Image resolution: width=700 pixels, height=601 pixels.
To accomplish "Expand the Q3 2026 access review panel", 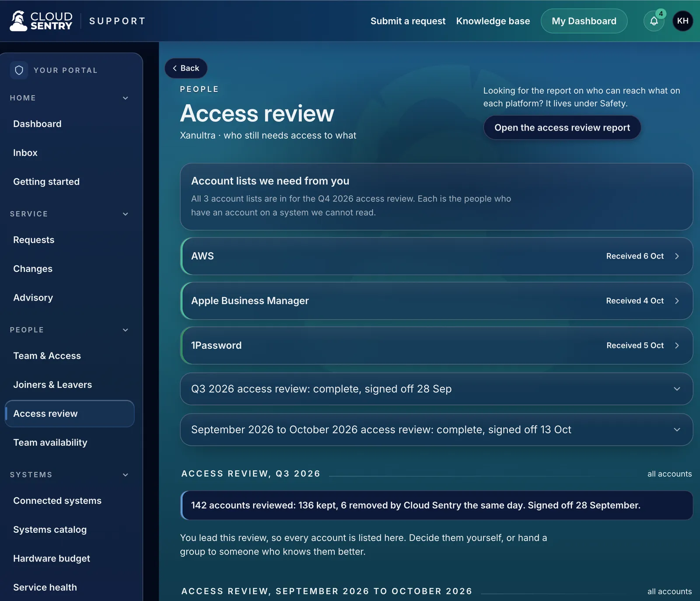I will click(436, 389).
